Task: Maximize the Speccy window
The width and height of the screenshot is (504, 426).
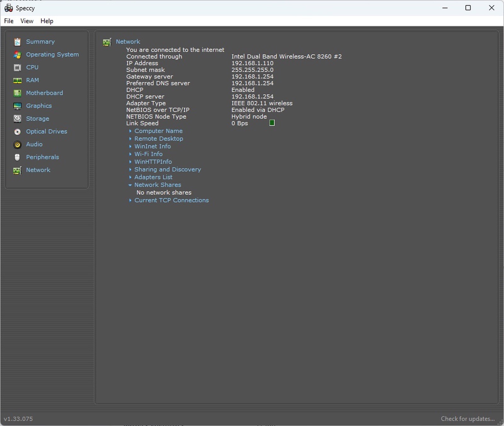Action: pos(468,8)
